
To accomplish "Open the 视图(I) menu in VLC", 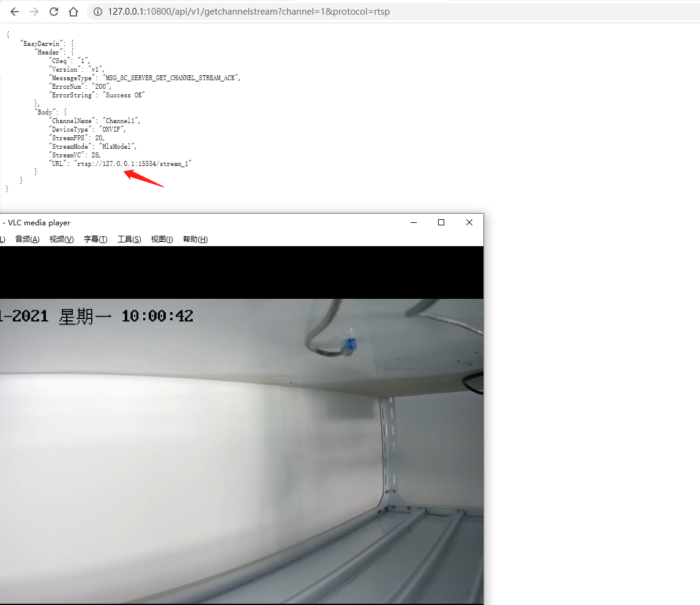I will pyautogui.click(x=162, y=239).
